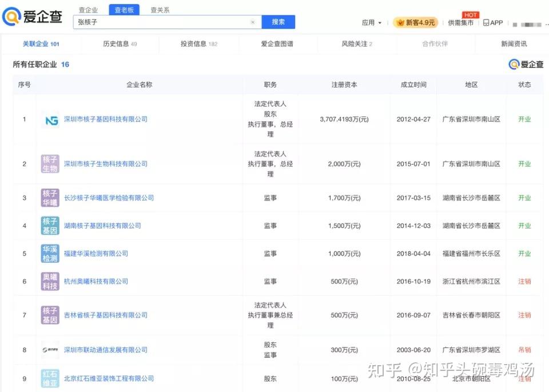Open the 关联企业 101 tab

point(41,44)
